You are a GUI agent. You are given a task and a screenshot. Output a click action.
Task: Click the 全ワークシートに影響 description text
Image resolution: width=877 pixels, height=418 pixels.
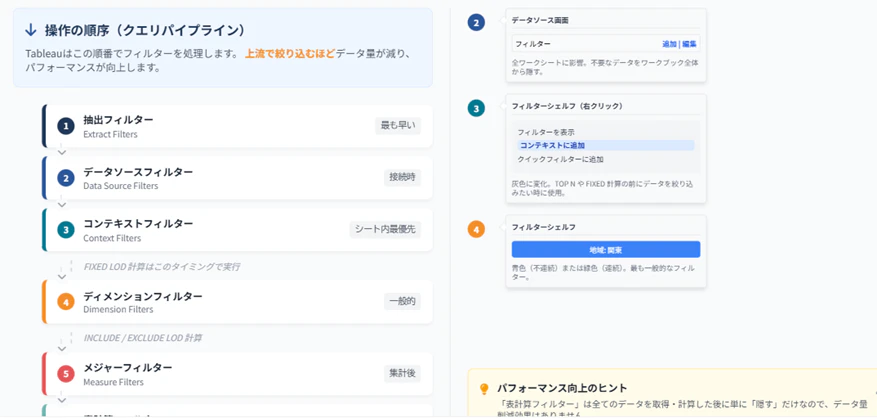point(605,67)
